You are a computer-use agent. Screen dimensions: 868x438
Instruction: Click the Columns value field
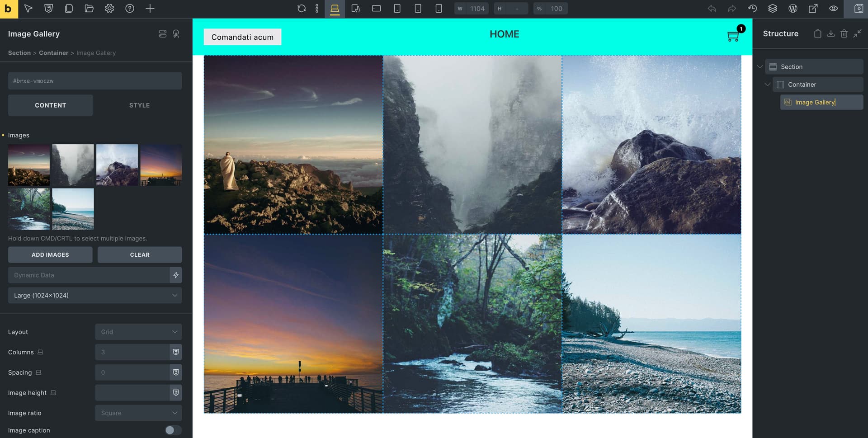pyautogui.click(x=132, y=352)
